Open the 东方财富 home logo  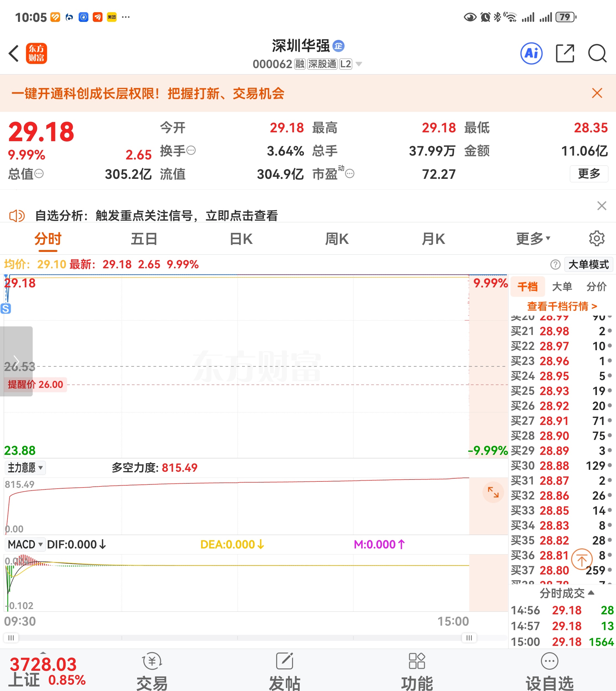37,53
